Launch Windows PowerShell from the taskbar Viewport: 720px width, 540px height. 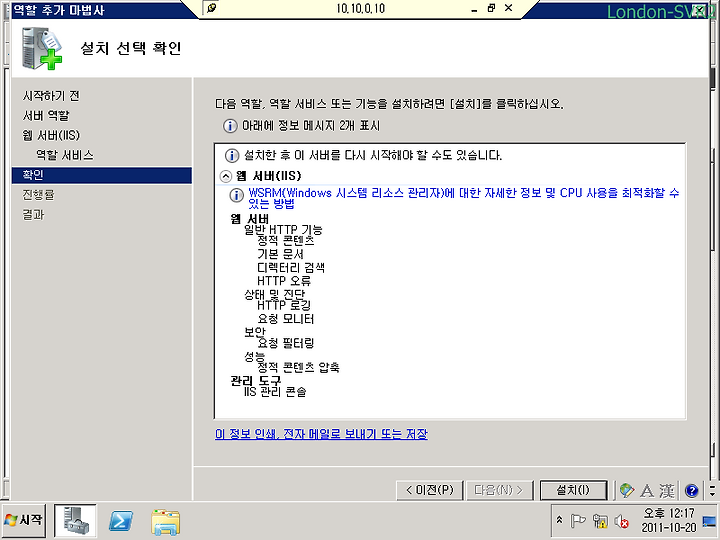click(x=121, y=521)
